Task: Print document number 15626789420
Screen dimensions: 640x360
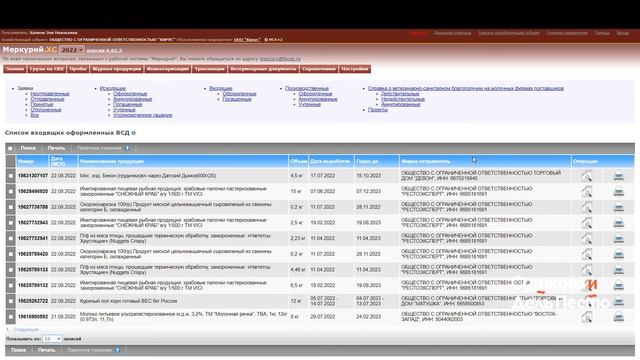Action: point(618,254)
